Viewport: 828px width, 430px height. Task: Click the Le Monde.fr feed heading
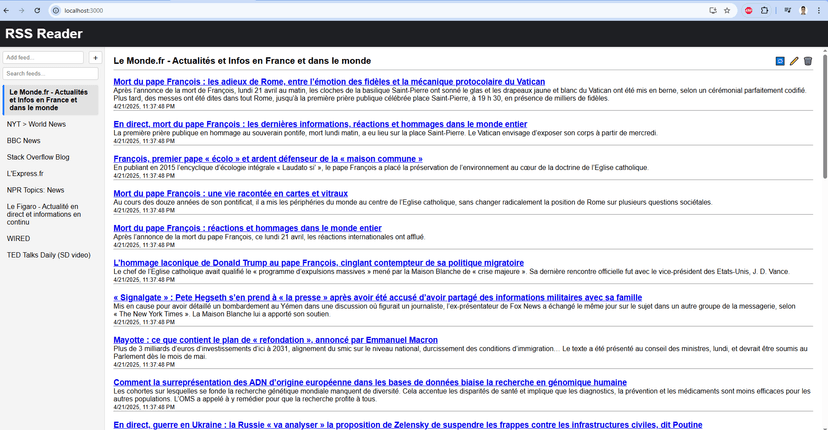coord(242,61)
